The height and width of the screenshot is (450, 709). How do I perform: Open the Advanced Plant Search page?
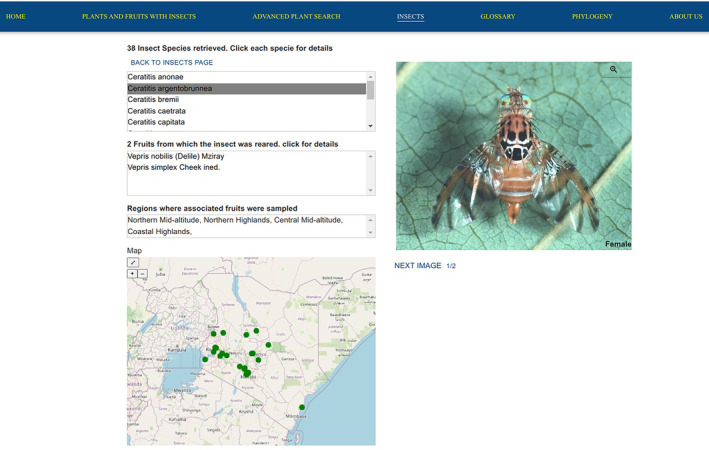click(x=296, y=16)
